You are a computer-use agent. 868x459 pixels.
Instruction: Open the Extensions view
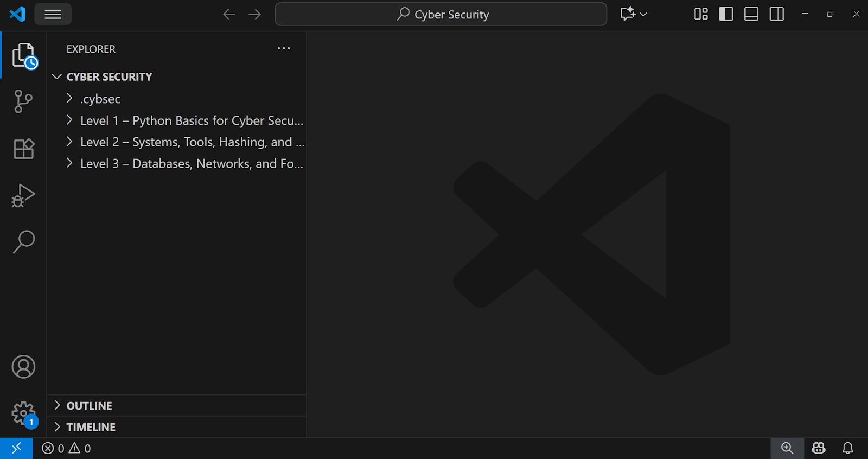click(23, 149)
